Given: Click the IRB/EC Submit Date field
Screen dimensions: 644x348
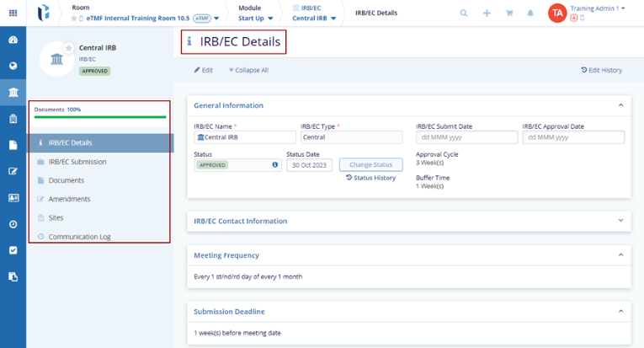Looking at the screenshot, I should coord(466,137).
